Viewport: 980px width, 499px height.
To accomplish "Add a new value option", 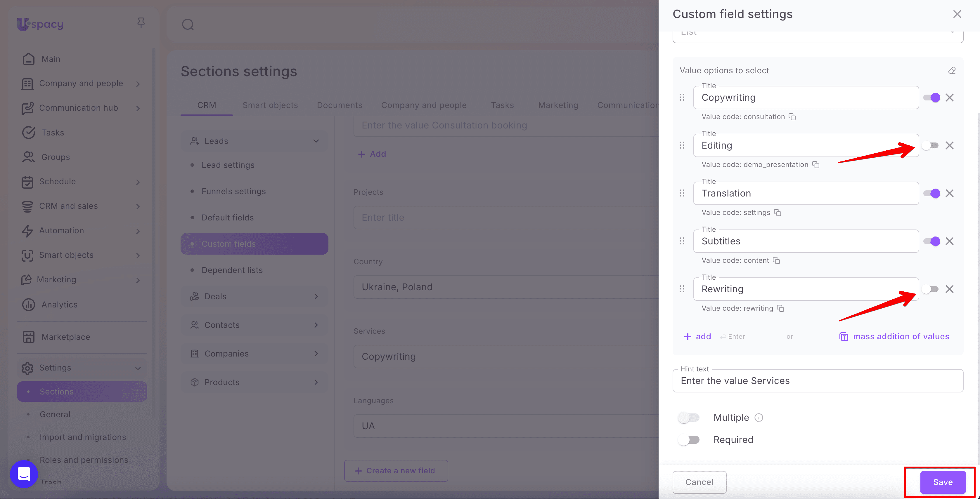I will coord(697,336).
